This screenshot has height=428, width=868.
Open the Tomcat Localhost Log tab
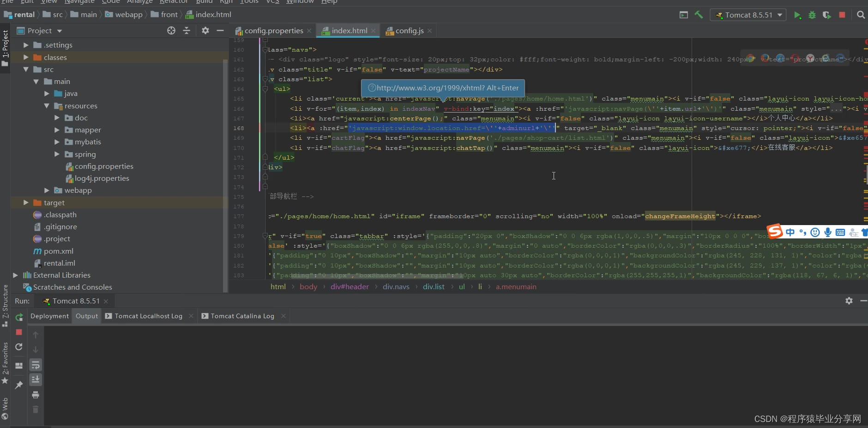coord(148,316)
